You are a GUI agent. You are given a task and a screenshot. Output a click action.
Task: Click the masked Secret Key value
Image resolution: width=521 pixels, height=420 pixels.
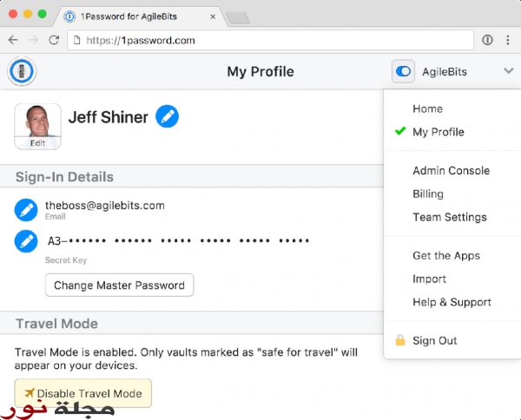179,240
